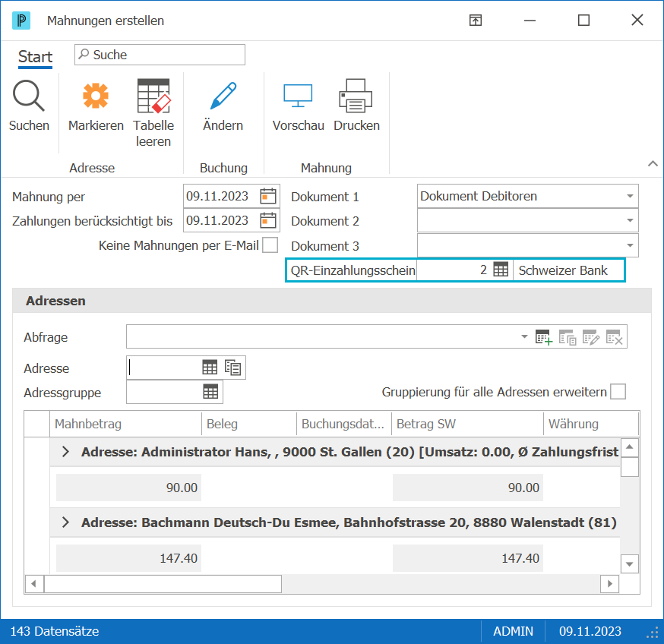Click the Markieren gear icon
Image resolution: width=664 pixels, height=644 pixels.
(96, 96)
